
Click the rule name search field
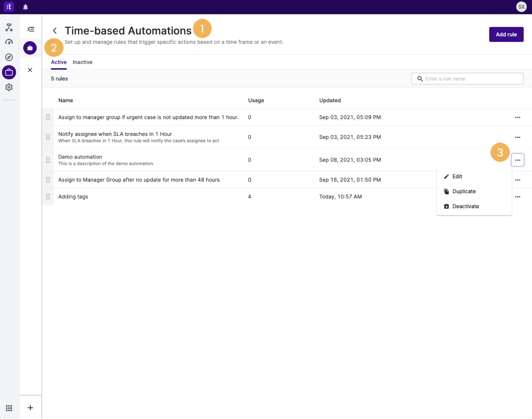click(467, 79)
